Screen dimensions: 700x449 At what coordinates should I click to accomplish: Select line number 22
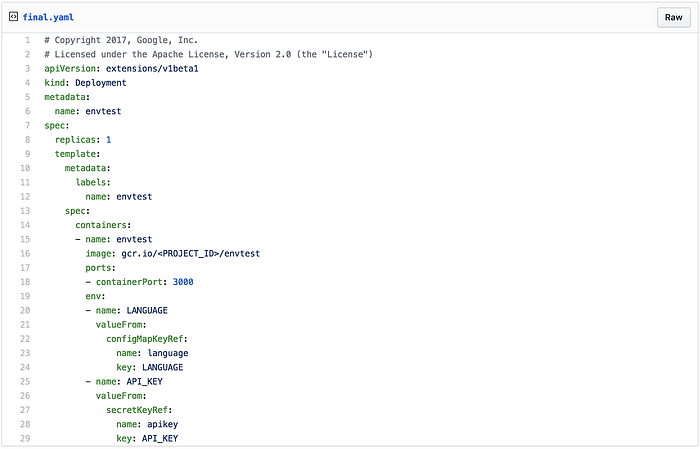click(x=25, y=339)
